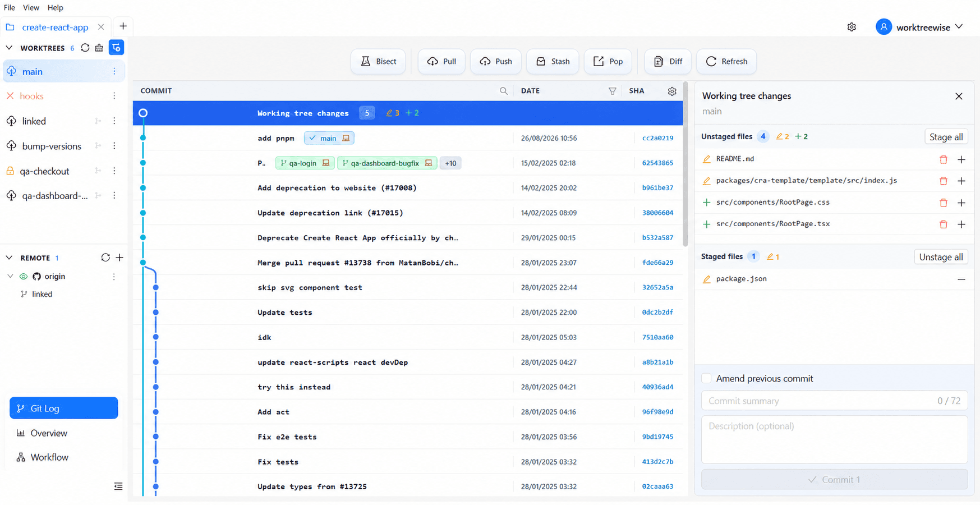The width and height of the screenshot is (980, 505).
Task: Select the qa-checkout worktree
Action: click(44, 171)
